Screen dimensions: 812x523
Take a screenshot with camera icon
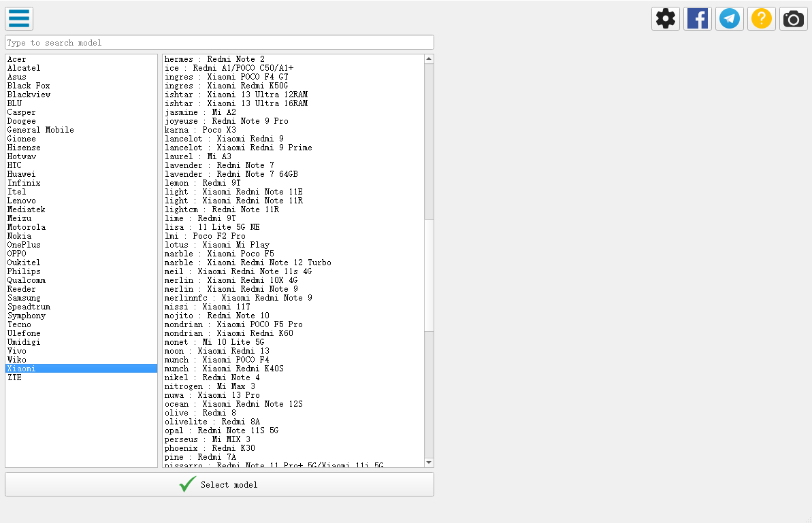[794, 18]
